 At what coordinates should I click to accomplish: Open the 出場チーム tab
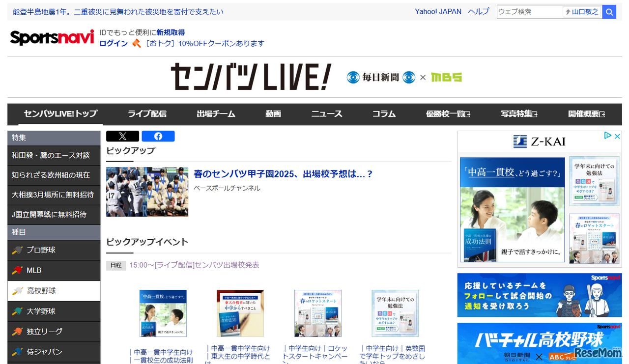click(216, 114)
